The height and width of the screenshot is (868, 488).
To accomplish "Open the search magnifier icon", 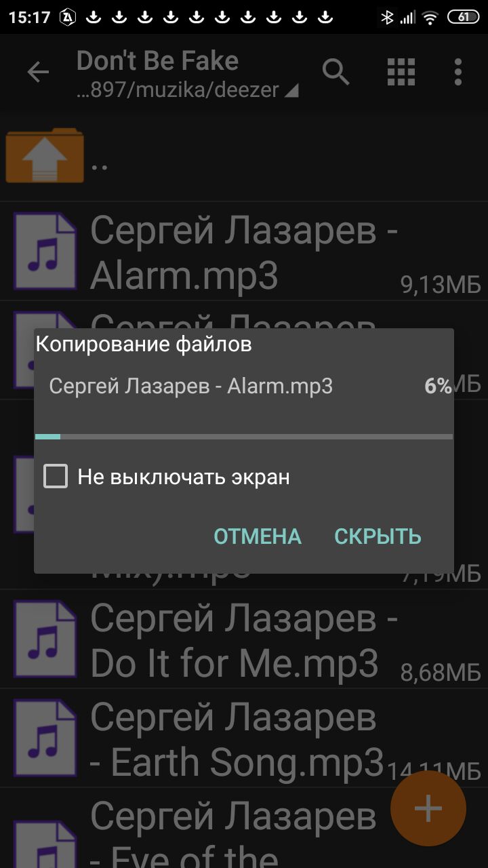I will click(x=336, y=72).
